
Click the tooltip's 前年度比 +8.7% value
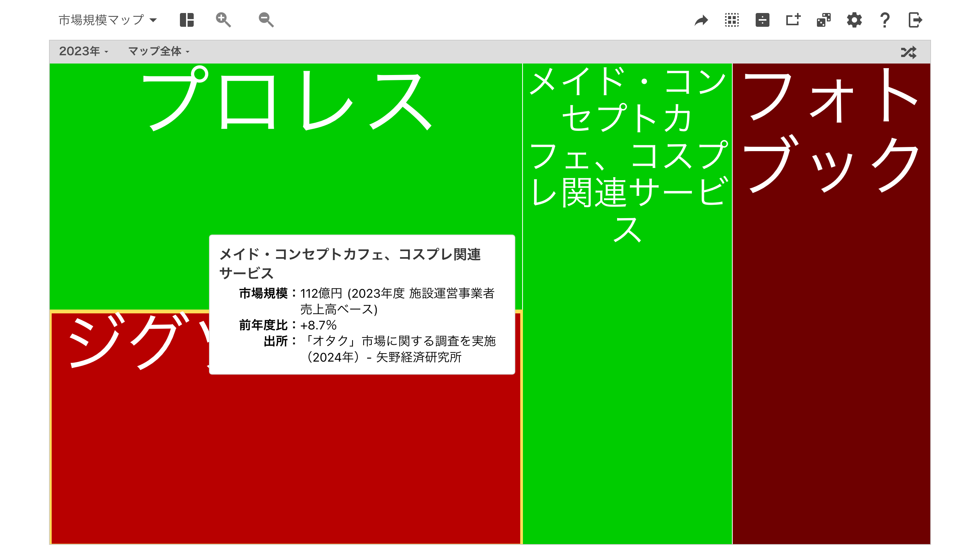[318, 325]
